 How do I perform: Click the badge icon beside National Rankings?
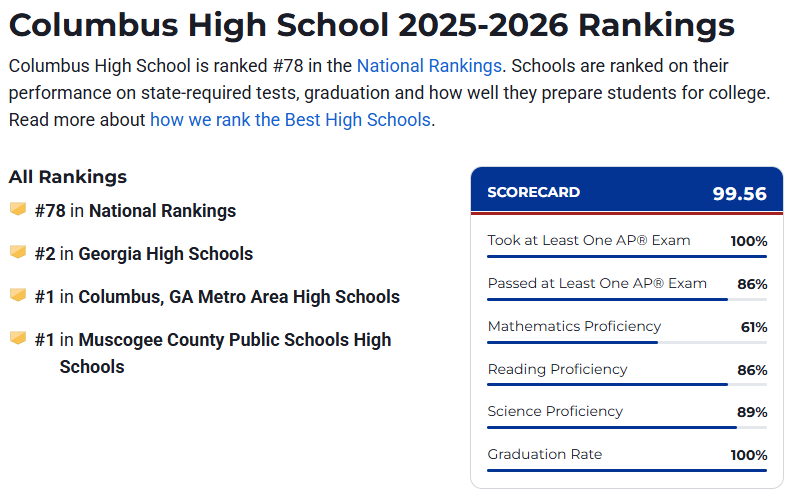coord(17,210)
